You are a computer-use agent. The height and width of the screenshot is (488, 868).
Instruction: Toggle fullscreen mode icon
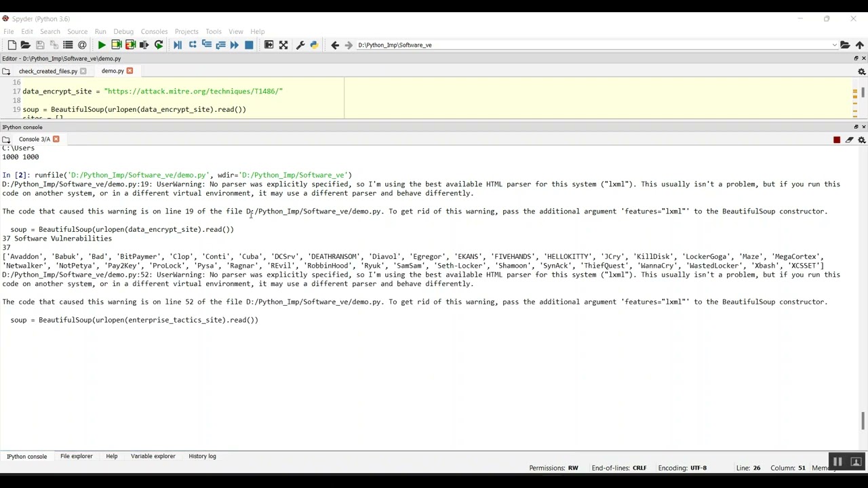(x=283, y=45)
